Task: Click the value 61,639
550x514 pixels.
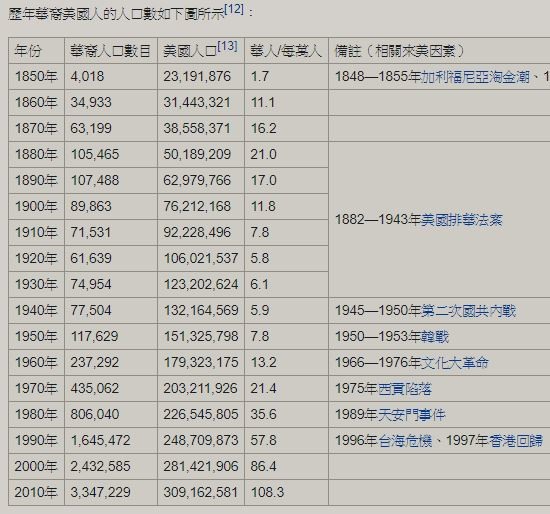Action: click(91, 258)
